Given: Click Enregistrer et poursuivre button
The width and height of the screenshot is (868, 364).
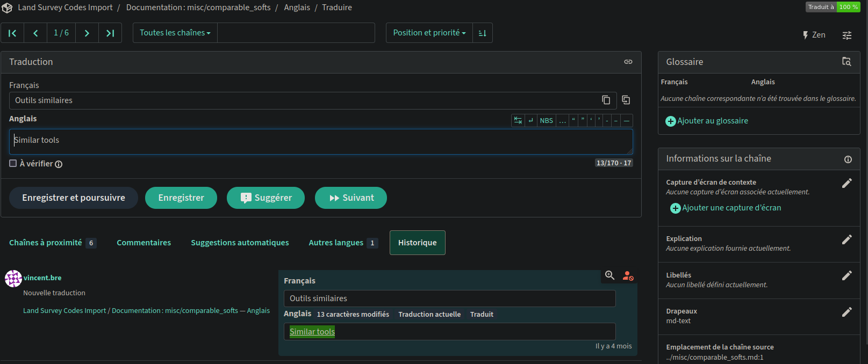Looking at the screenshot, I should (74, 198).
